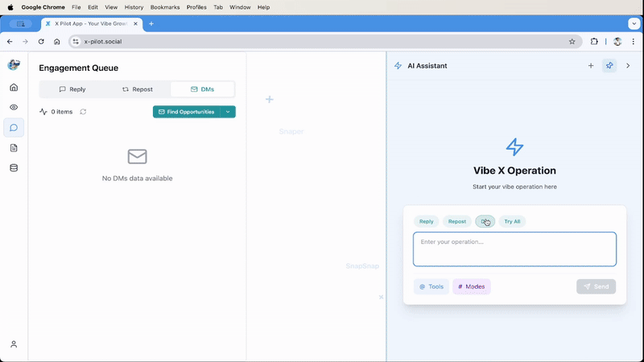The height and width of the screenshot is (362, 644).
Task: Open the Window menu
Action: 240,7
